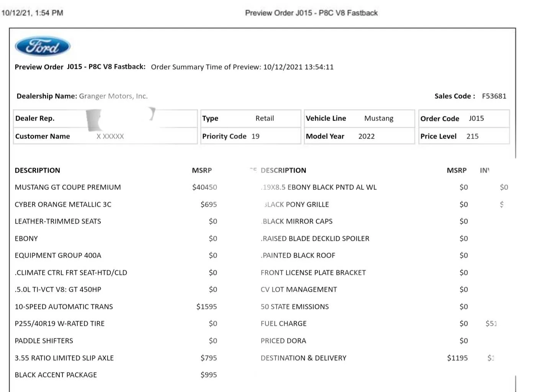Click the Sales Code F53681 value
Screen dimensions: 535x392
coord(494,96)
